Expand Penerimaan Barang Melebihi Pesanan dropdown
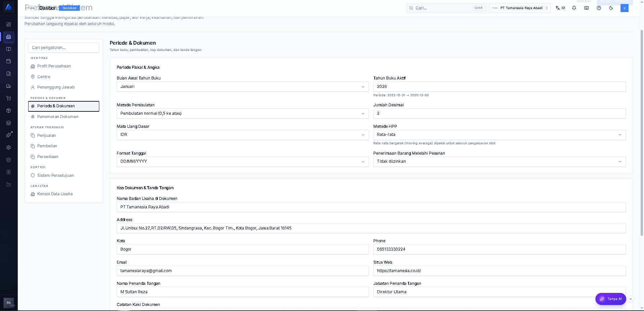The height and width of the screenshot is (311, 644). [499, 161]
